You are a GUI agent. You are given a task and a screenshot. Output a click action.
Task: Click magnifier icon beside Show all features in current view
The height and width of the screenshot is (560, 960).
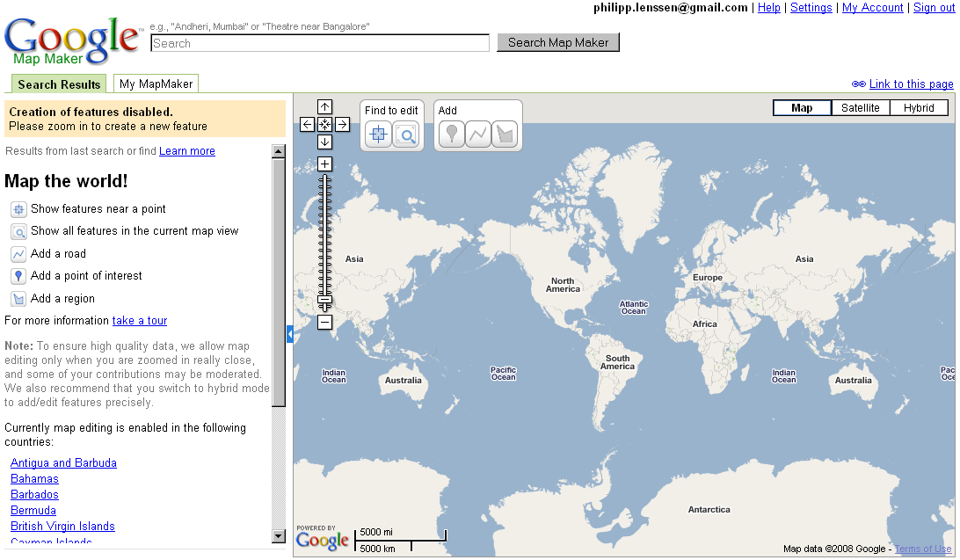pyautogui.click(x=18, y=232)
